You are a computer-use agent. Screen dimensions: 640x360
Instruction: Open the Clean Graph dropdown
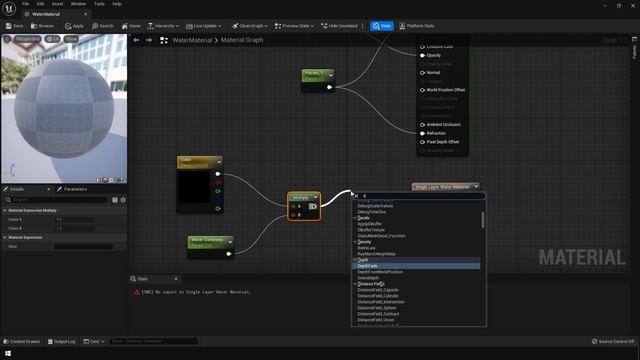pyautogui.click(x=250, y=26)
